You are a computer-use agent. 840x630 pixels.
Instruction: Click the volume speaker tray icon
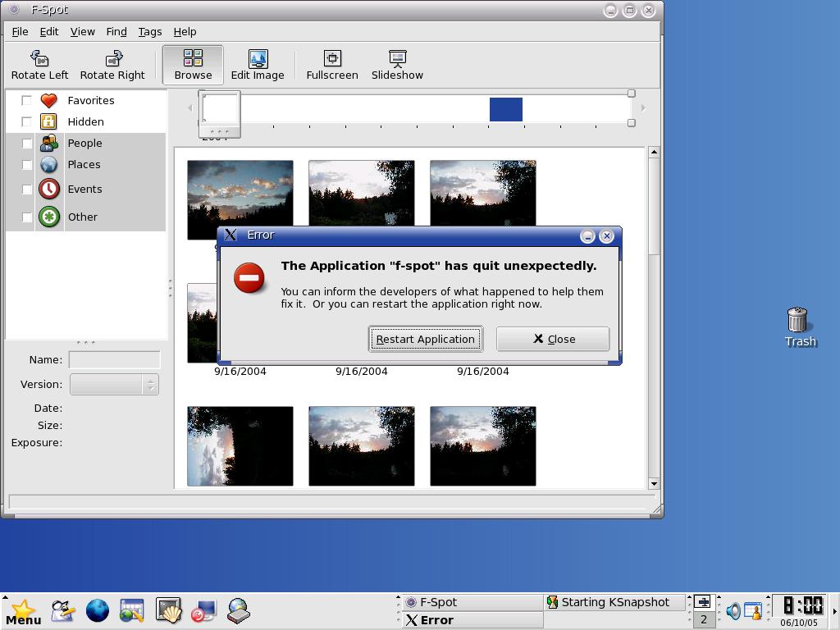[x=733, y=610]
